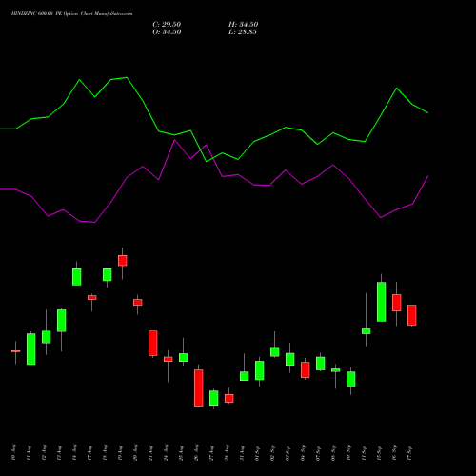Select the tall red candle above 26 Aug
The height and width of the screenshot is (476, 476).
pyautogui.click(x=199, y=387)
